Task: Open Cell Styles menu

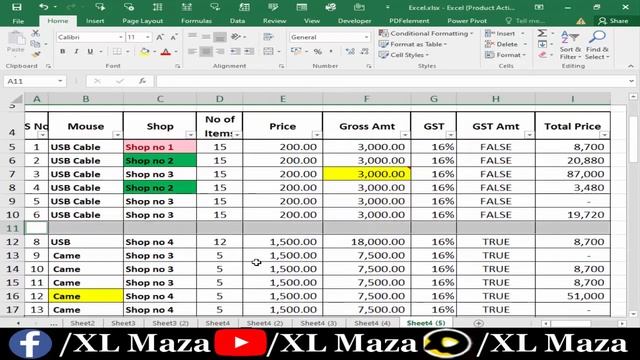Action: pyautogui.click(x=404, y=55)
